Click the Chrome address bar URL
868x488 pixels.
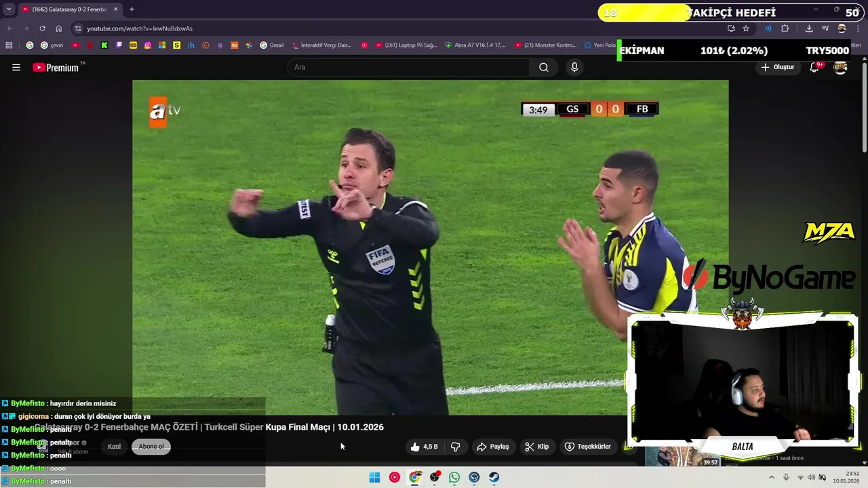coord(140,28)
